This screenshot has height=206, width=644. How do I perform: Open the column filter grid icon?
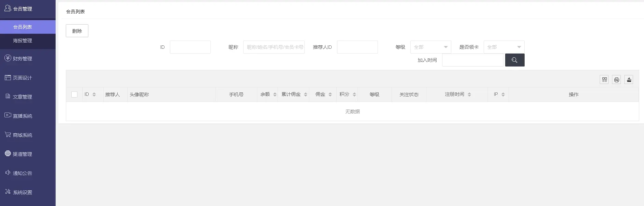[x=604, y=79]
